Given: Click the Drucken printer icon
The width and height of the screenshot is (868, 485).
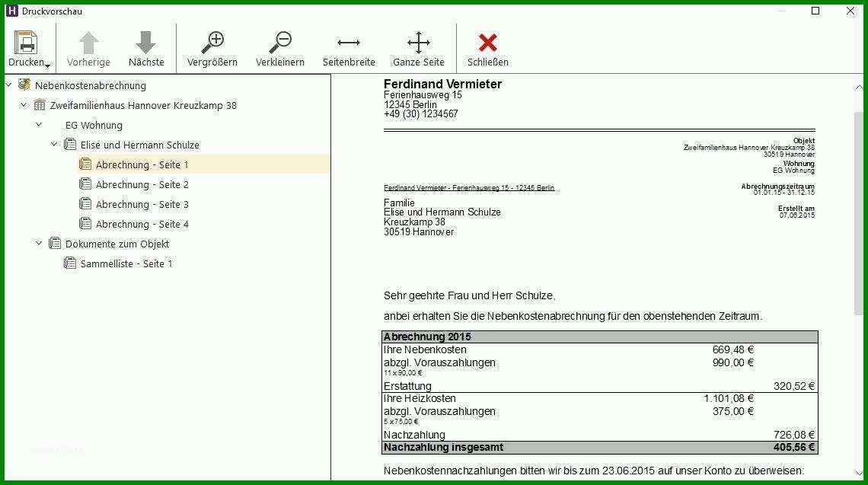Looking at the screenshot, I should (x=26, y=43).
